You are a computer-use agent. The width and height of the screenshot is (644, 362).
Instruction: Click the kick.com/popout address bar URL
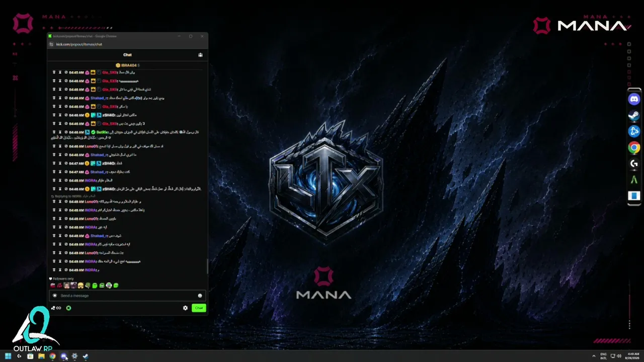click(x=79, y=44)
